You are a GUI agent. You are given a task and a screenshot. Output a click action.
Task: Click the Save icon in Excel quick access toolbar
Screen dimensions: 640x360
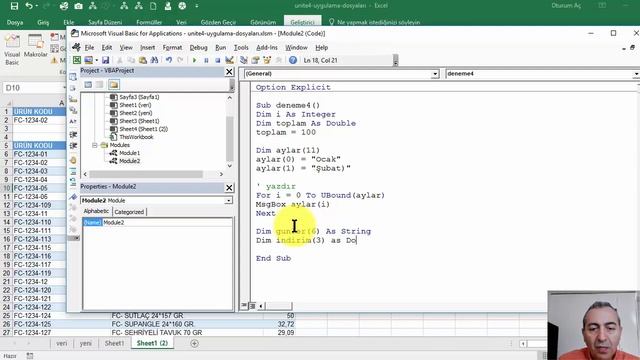pos(14,6)
